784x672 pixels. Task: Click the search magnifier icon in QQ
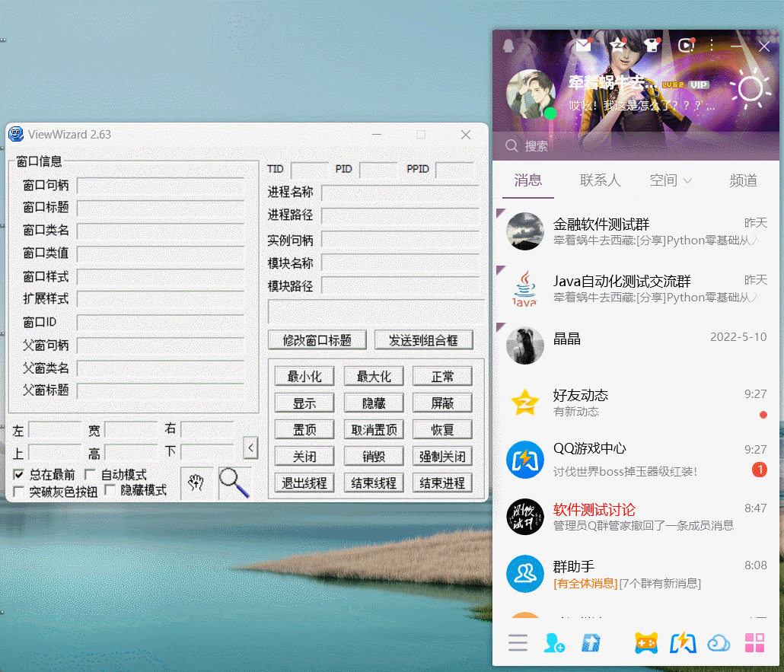[512, 145]
